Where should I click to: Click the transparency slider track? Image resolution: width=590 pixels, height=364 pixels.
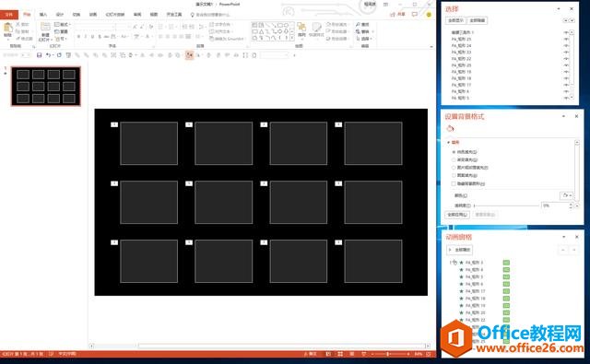(506, 205)
